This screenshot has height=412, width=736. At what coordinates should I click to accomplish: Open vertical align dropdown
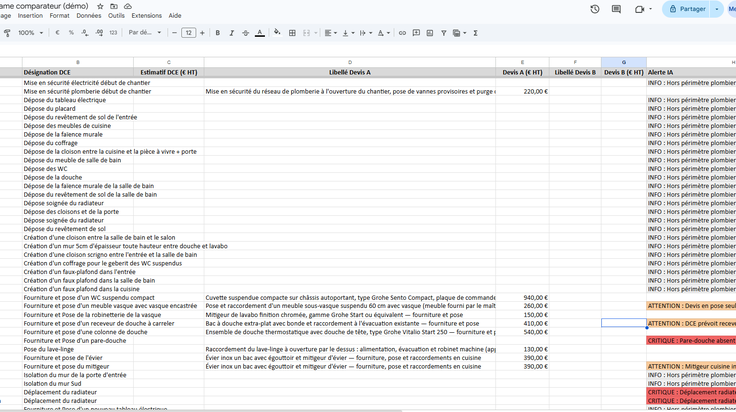348,33
